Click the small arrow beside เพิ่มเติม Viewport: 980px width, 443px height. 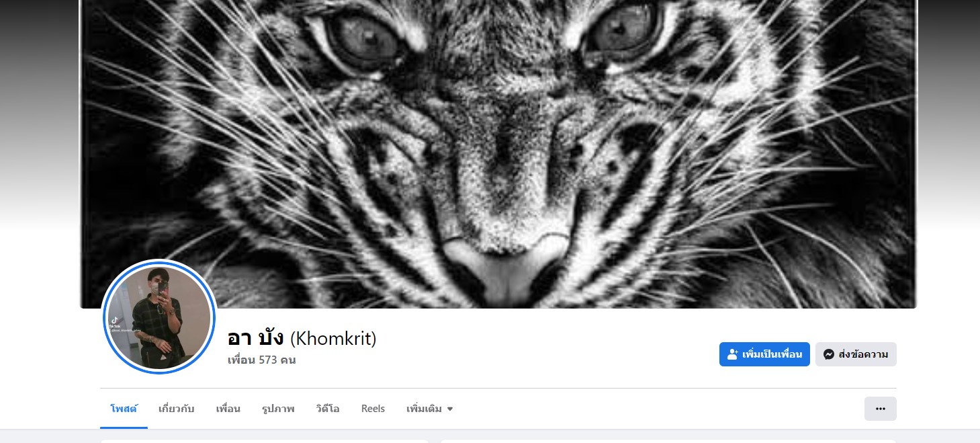pyautogui.click(x=450, y=409)
